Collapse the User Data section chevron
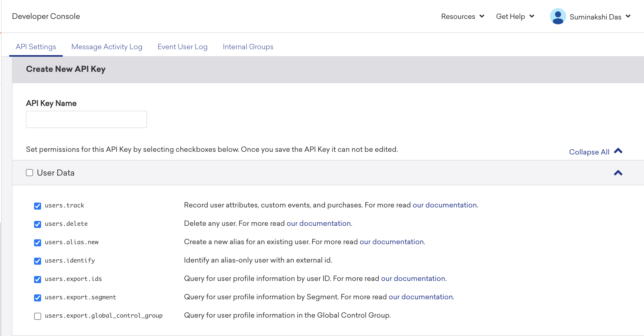Viewport: 644px width, 336px height. click(x=618, y=173)
